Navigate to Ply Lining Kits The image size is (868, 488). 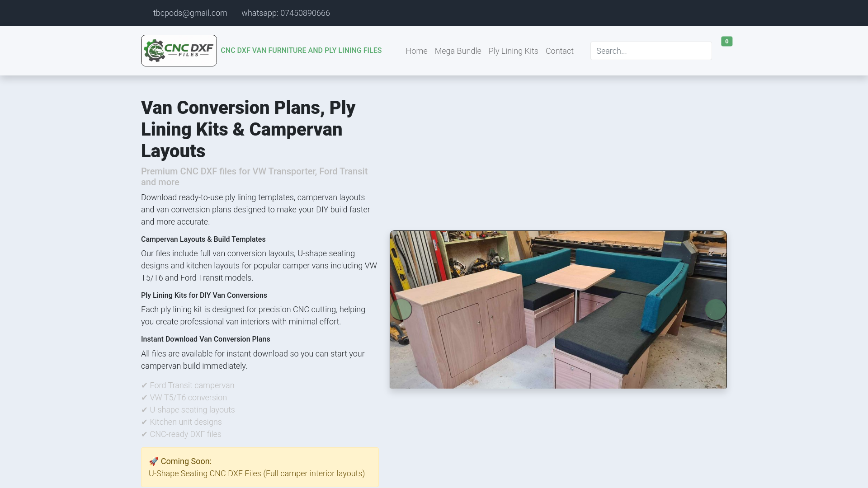[x=513, y=51]
